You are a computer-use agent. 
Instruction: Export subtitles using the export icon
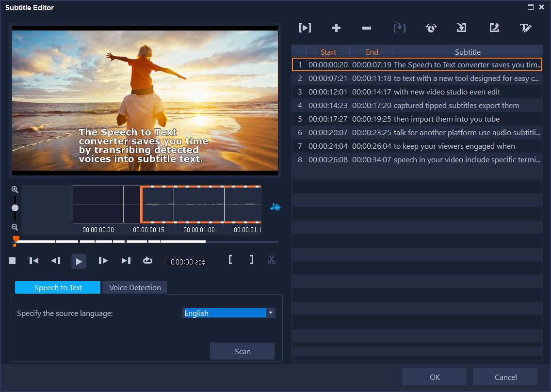(494, 28)
